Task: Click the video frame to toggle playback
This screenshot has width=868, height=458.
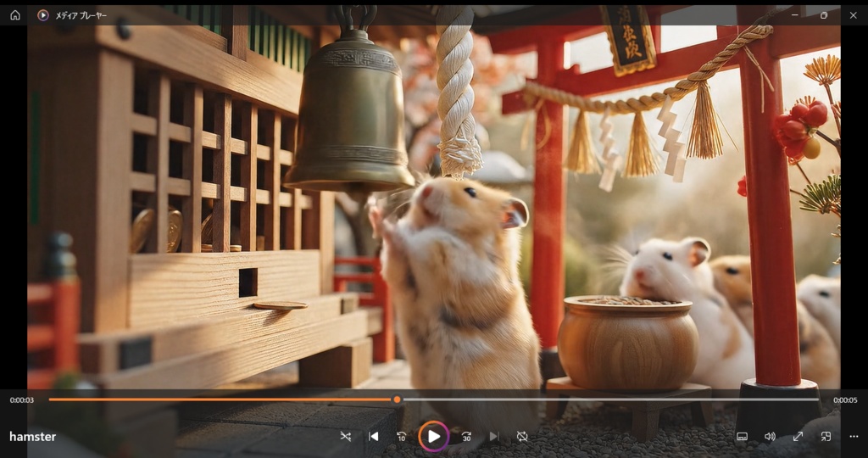Action: (434, 205)
